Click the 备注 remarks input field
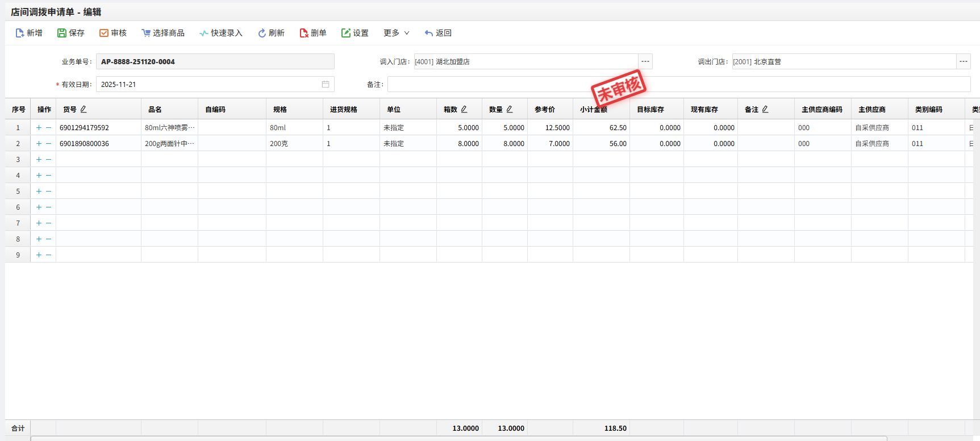 678,84
